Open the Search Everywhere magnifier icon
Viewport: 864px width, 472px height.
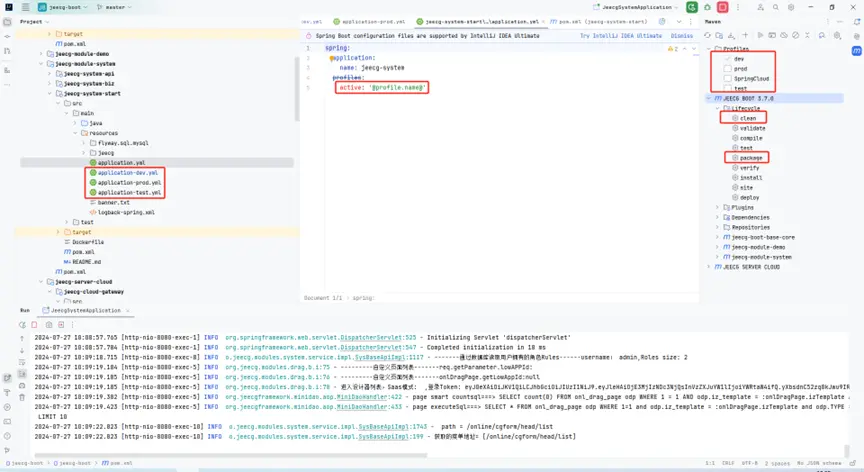pos(775,7)
